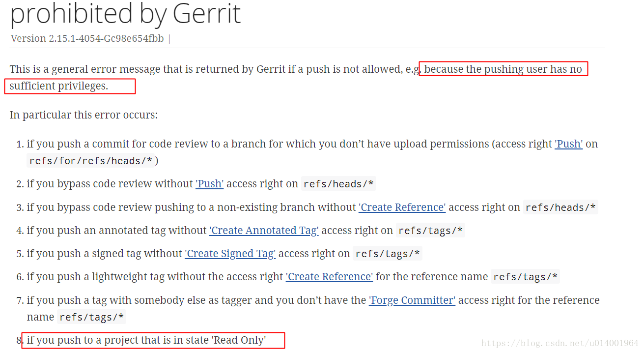
Task: Click refs/heads/* code in item 2
Action: pos(339,184)
